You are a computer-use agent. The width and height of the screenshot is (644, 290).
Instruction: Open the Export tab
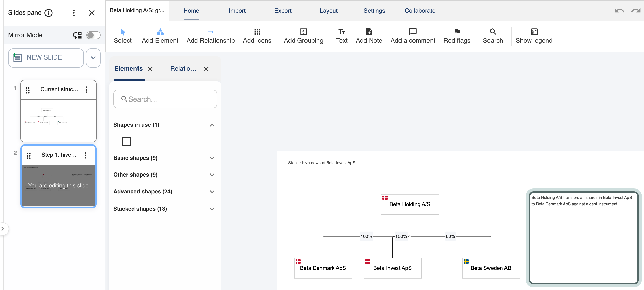283,11
